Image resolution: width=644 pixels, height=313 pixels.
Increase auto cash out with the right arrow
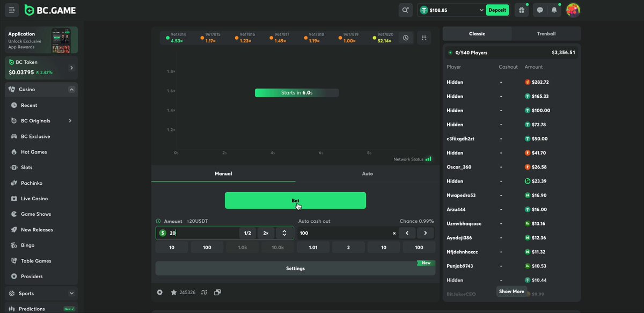click(x=426, y=233)
